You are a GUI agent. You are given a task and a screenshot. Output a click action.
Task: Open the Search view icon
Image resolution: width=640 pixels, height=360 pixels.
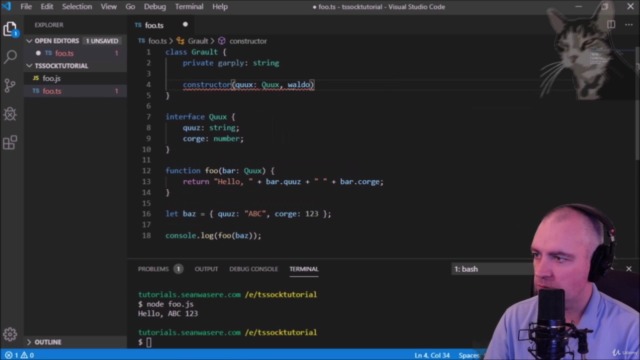point(10,57)
